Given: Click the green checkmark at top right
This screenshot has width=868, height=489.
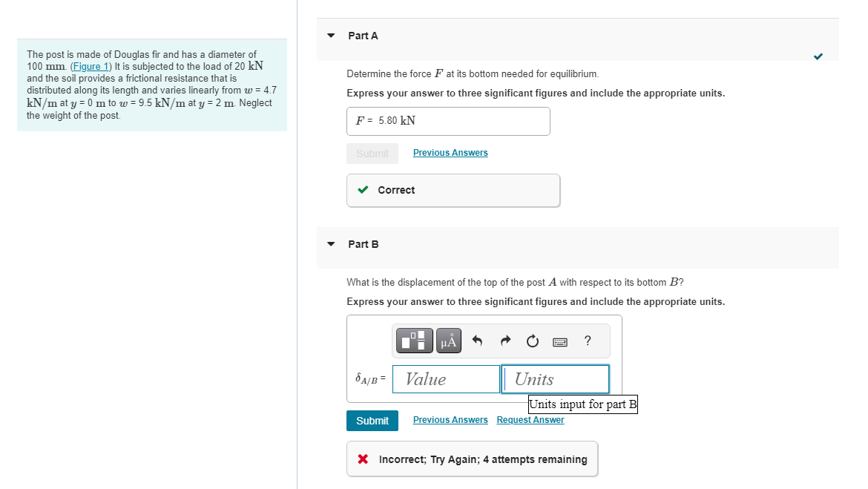Looking at the screenshot, I should click(x=818, y=56).
